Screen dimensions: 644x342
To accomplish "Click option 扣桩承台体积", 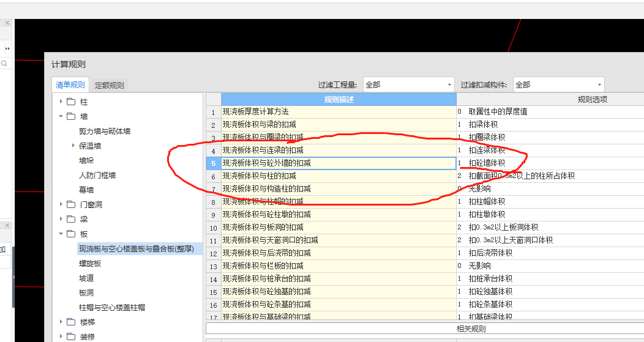I will click(x=490, y=279).
